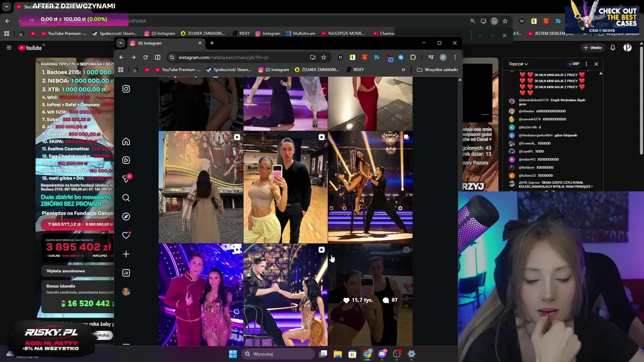Viewport: 644px width, 362px height.
Task: Click the Instagram address bar URL
Action: tap(223, 57)
